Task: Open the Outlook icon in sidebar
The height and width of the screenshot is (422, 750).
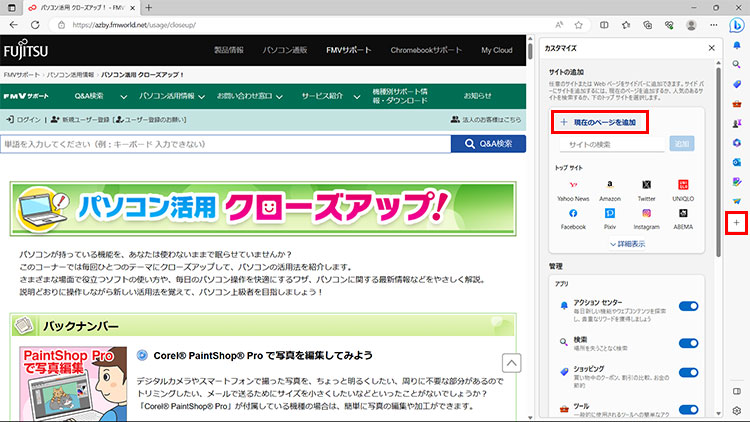Action: click(736, 160)
